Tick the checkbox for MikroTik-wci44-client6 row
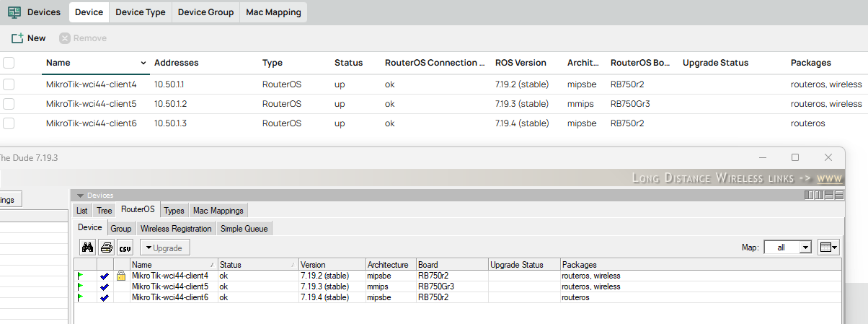This screenshot has width=868, height=324. tap(9, 123)
